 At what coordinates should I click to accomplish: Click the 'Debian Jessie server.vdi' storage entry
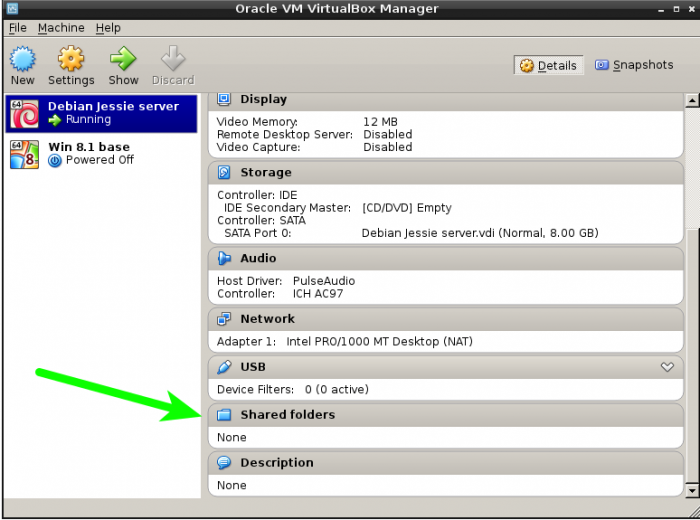point(480,233)
